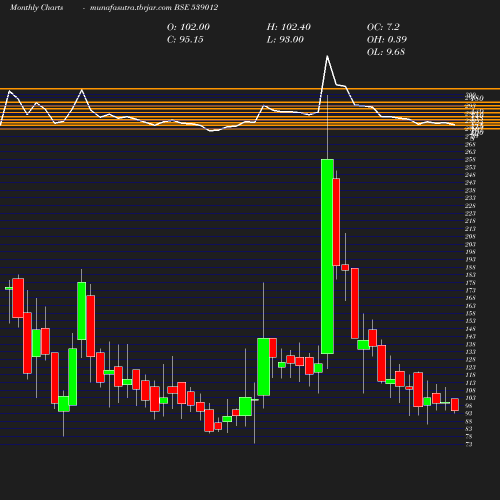Viewport: 500px width, 500px height.
Task: Click the 'OL: 9.68' value
Action: pos(386,52)
